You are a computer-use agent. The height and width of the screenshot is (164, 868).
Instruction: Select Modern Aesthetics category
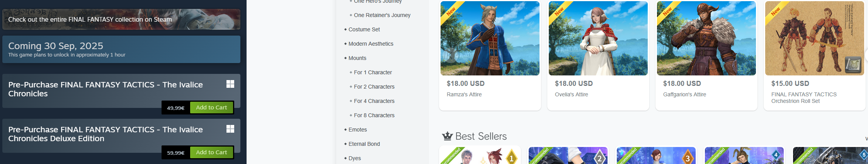pyautogui.click(x=371, y=44)
